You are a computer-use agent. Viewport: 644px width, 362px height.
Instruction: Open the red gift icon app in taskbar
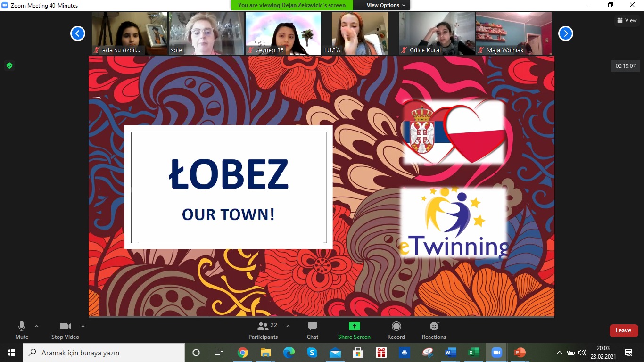[x=381, y=353]
